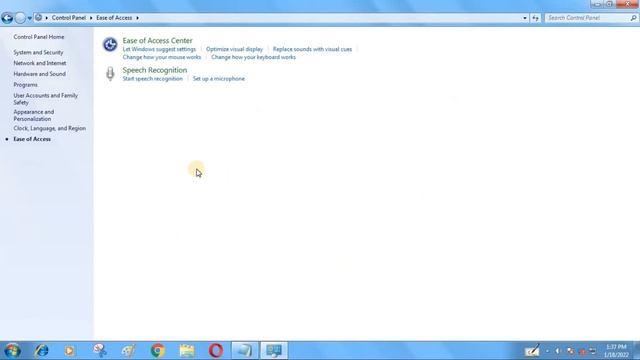Minimize the Control Panel window
The image size is (640, 360).
[597, 4]
